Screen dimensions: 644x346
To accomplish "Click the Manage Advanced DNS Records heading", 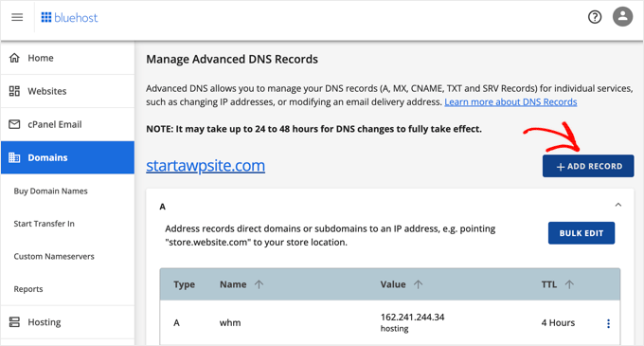I will pyautogui.click(x=232, y=59).
